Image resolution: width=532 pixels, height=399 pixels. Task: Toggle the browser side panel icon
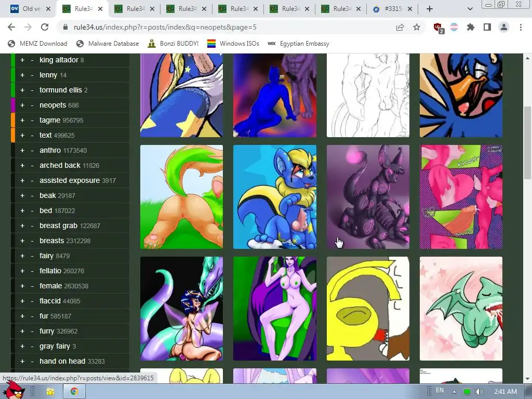(487, 27)
